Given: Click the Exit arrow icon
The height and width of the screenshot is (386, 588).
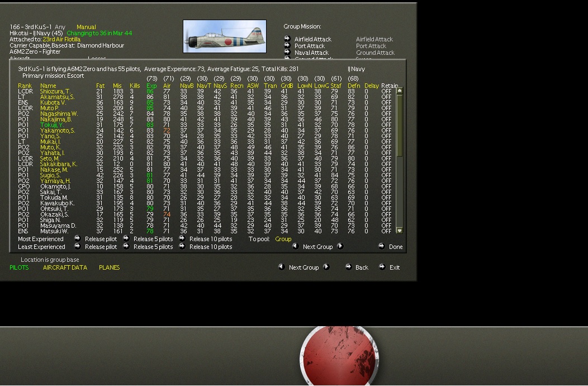Looking at the screenshot, I should 382,267.
